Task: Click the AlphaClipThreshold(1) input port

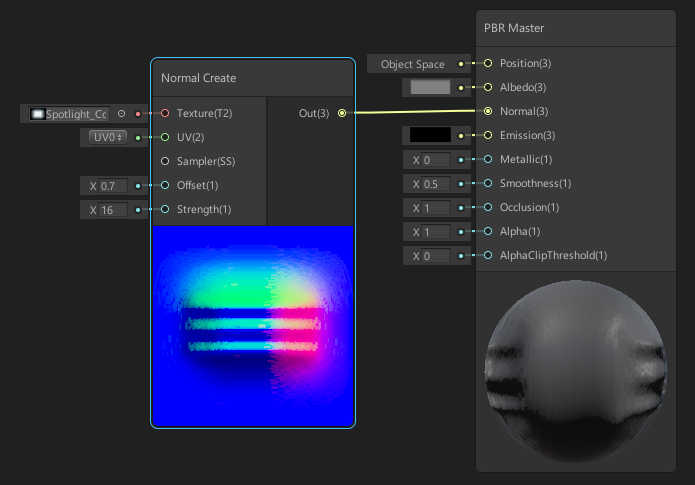Action: [x=488, y=256]
